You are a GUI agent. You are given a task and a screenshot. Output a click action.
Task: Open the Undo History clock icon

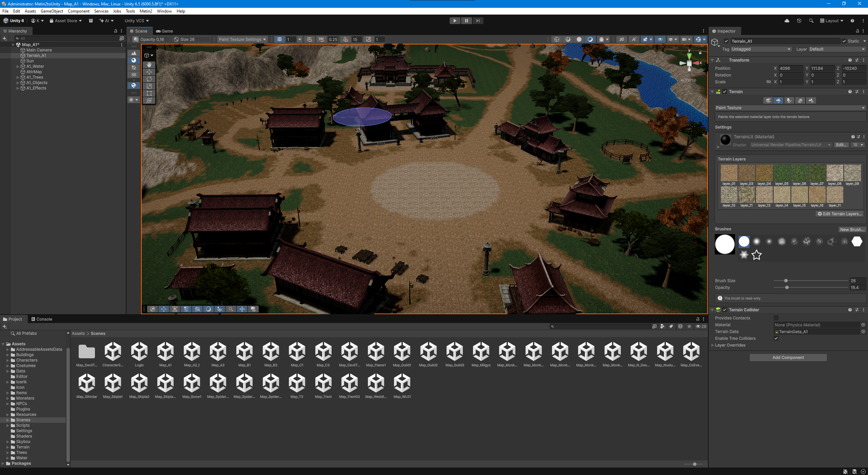point(799,21)
